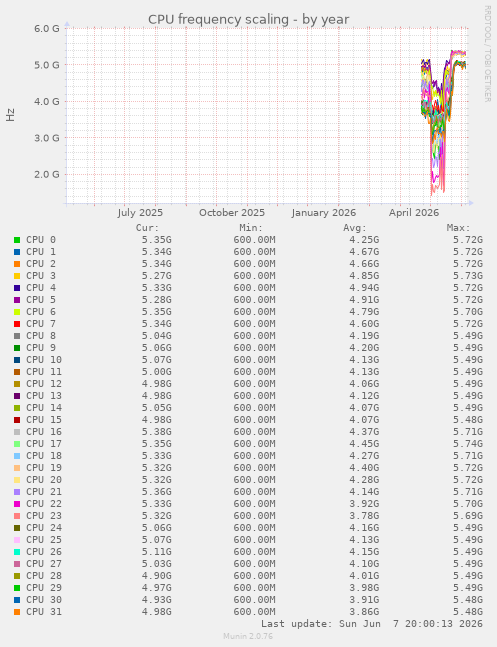Screen dimensions: 497x647
Task: Select the CPU 22 magenta swatch
Action: pos(17,503)
